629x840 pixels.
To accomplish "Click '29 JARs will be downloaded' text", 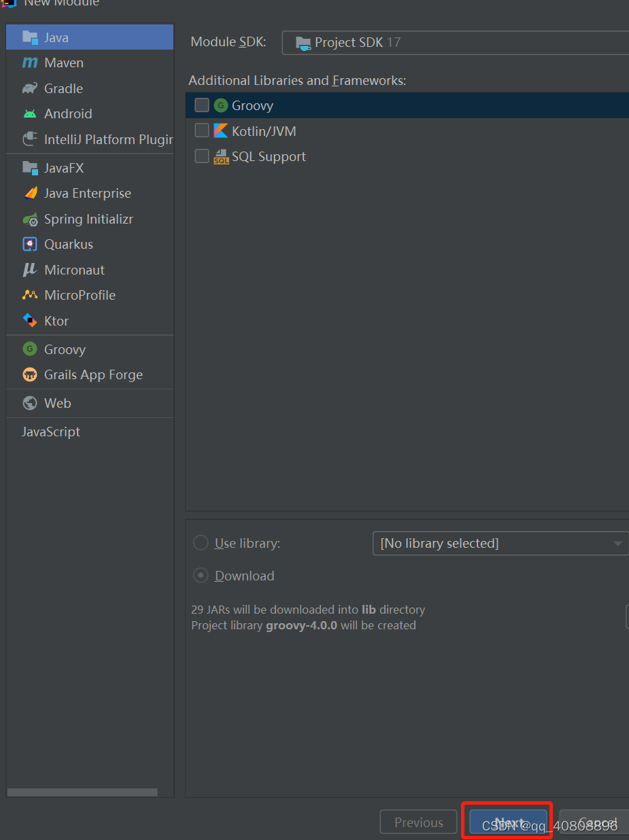I will pos(308,610).
